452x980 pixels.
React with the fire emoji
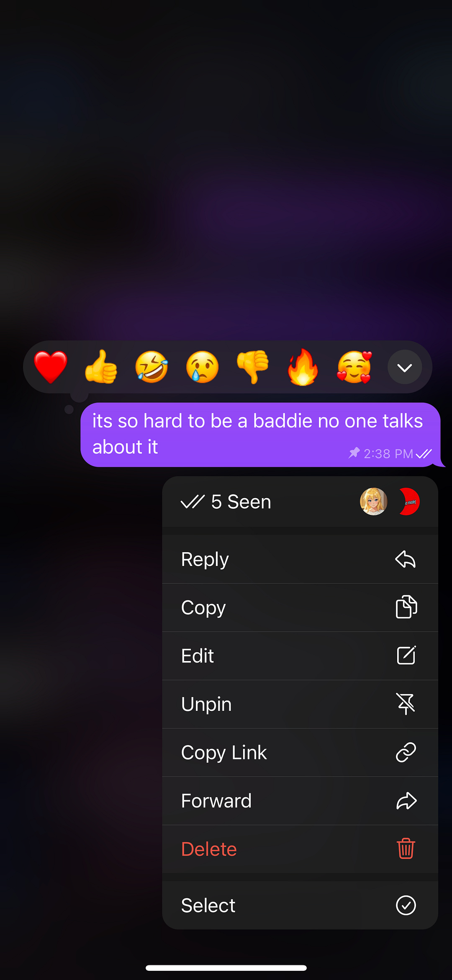(303, 367)
